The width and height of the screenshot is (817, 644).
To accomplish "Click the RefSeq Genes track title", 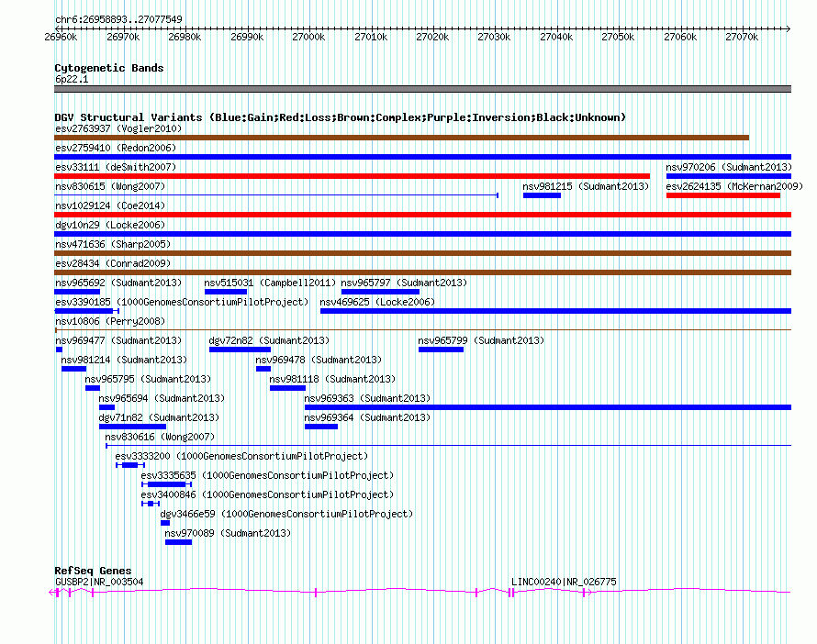I will pos(93,571).
